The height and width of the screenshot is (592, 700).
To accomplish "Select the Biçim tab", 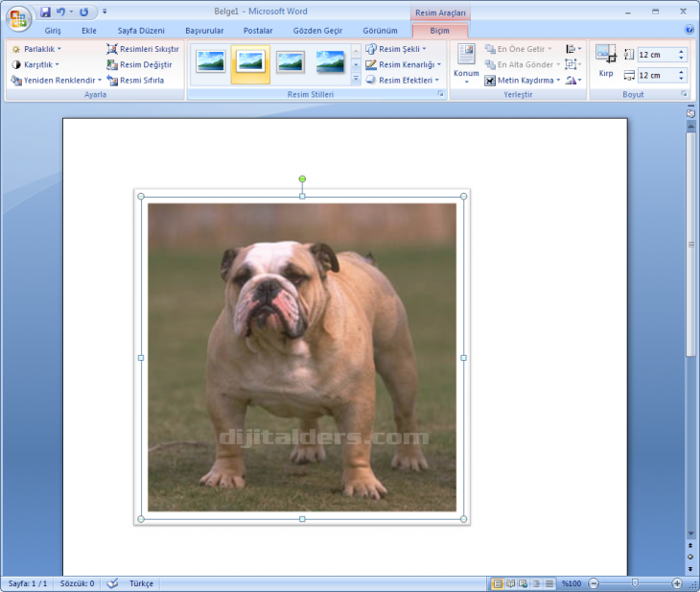I will pyautogui.click(x=440, y=31).
